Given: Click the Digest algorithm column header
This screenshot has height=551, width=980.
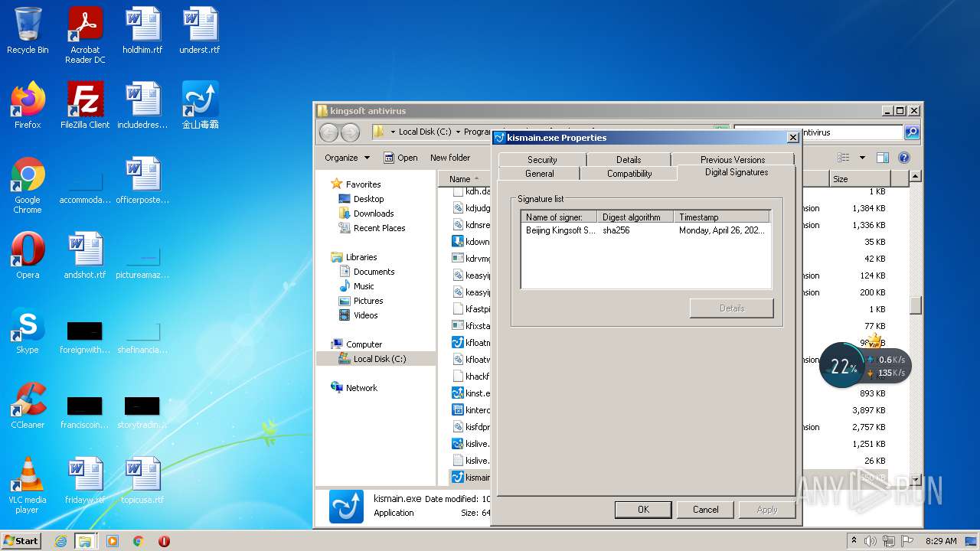Looking at the screenshot, I should [x=635, y=217].
